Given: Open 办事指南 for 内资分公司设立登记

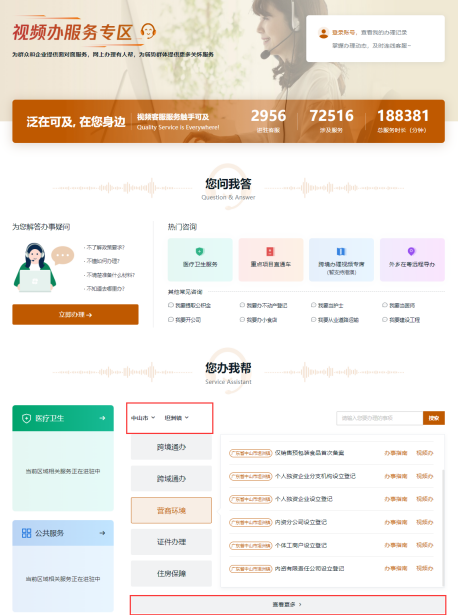Looking at the screenshot, I should (x=396, y=522).
